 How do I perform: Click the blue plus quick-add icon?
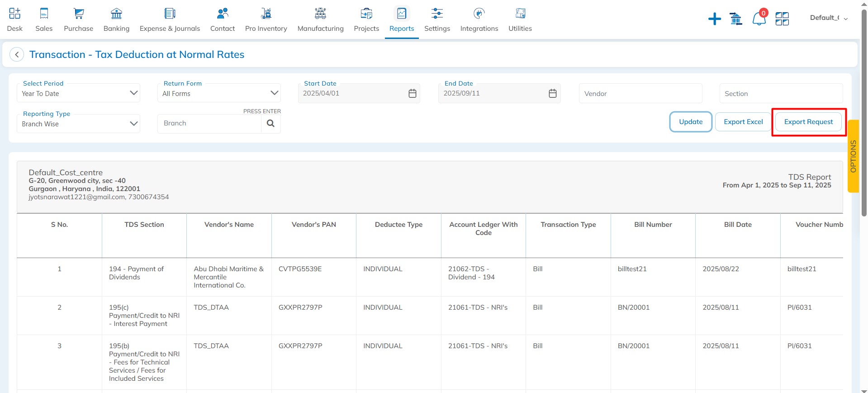[x=714, y=19]
